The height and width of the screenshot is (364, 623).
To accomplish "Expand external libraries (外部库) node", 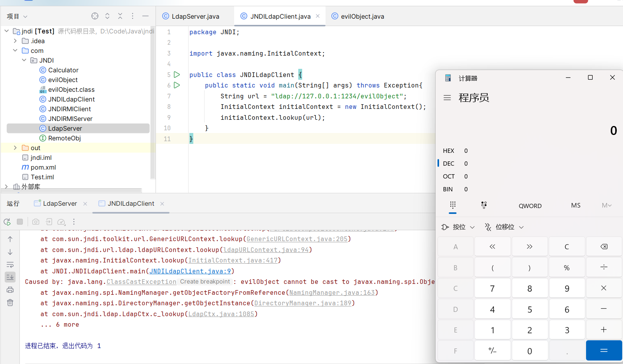I will (7, 186).
